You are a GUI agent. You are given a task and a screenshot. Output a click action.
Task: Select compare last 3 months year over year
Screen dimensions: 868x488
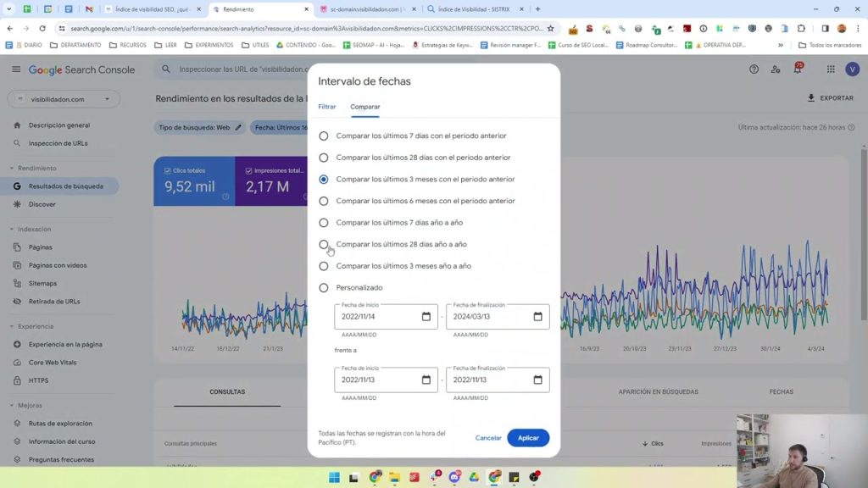323,266
